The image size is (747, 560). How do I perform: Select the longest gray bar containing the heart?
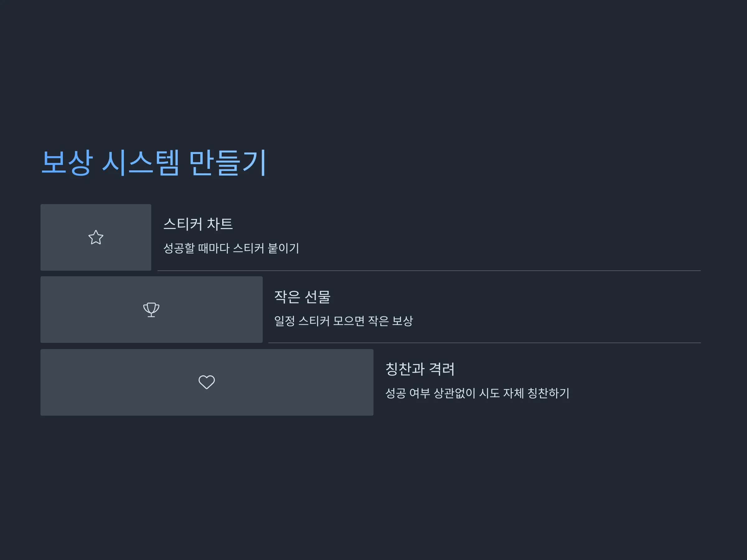click(207, 382)
